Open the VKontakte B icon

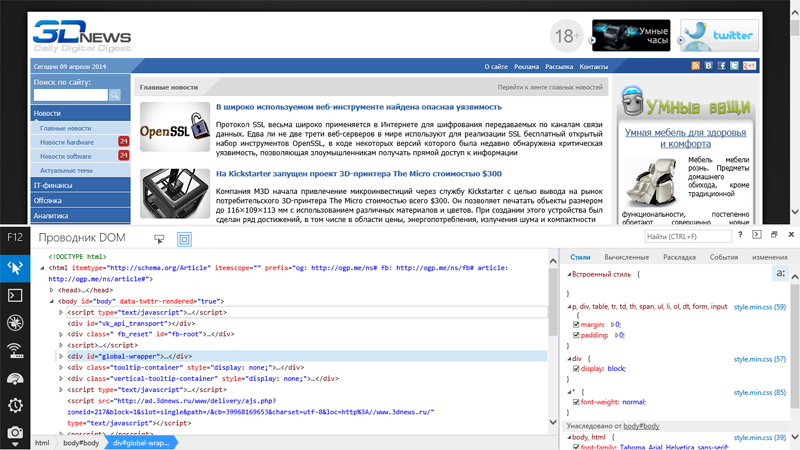708,66
